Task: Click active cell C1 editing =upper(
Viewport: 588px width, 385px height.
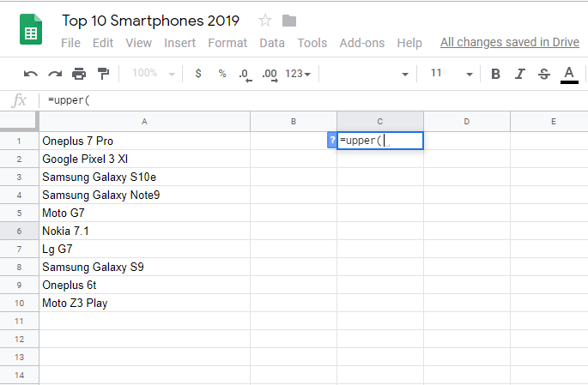Action: [x=380, y=141]
